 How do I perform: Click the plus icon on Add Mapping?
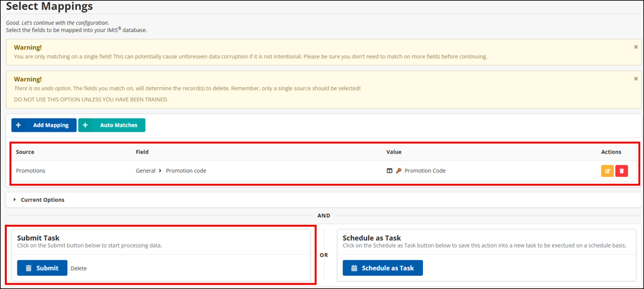click(x=18, y=125)
